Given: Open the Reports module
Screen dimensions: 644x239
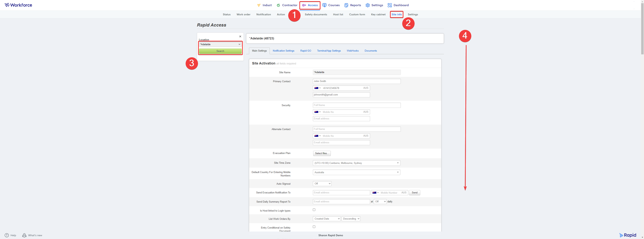Looking at the screenshot, I should (353, 5).
